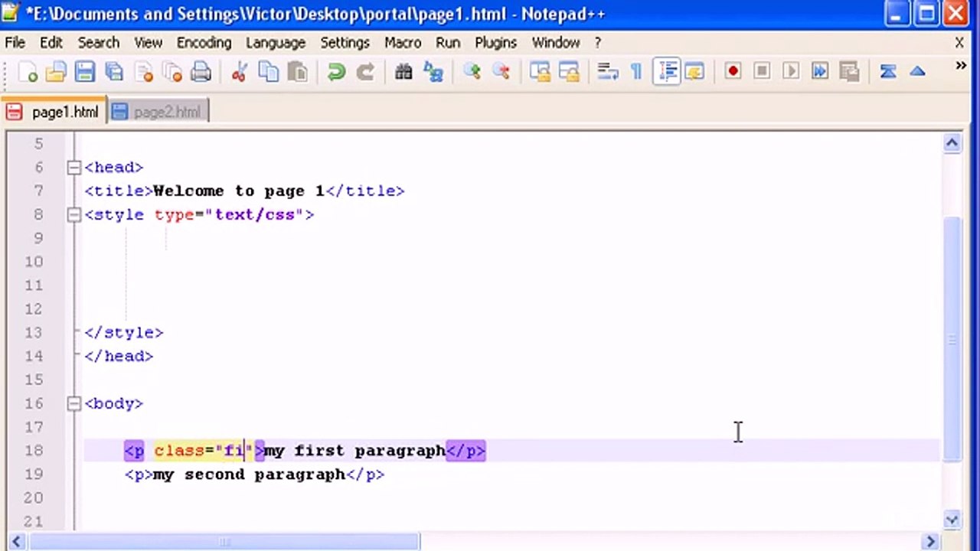Click the Replace toolbar icon
980x551 pixels.
tap(433, 72)
